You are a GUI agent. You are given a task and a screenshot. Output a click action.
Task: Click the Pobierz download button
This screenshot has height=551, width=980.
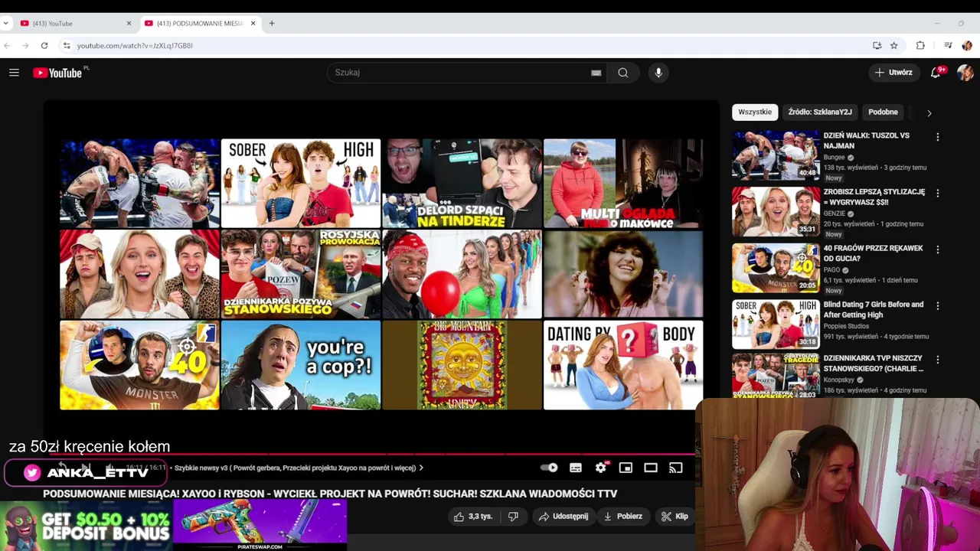click(622, 517)
